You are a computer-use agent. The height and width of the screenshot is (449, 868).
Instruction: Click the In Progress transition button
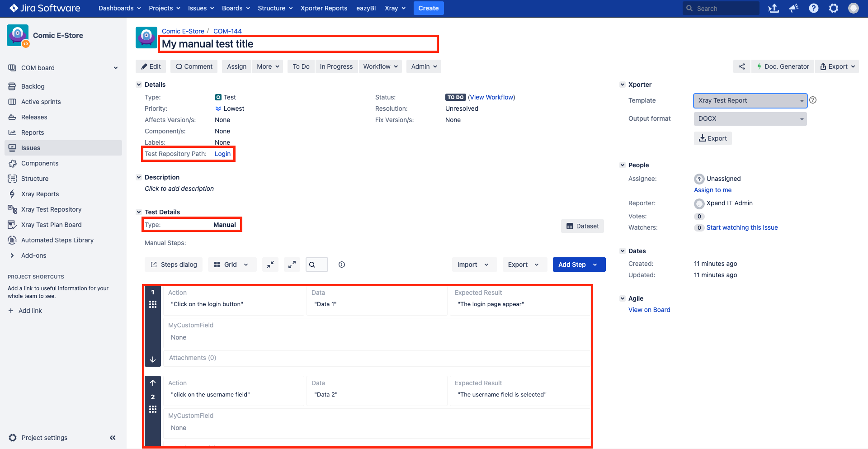pos(336,66)
